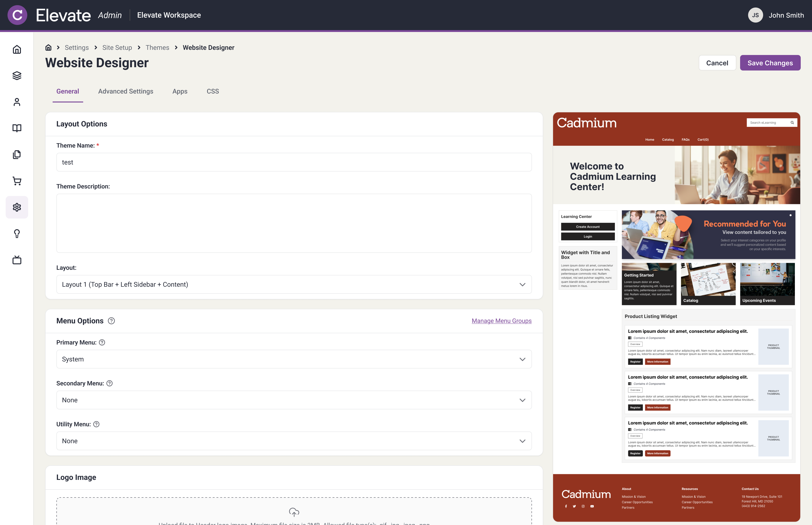Show help for Secondary Menu
The image size is (812, 525).
point(109,383)
